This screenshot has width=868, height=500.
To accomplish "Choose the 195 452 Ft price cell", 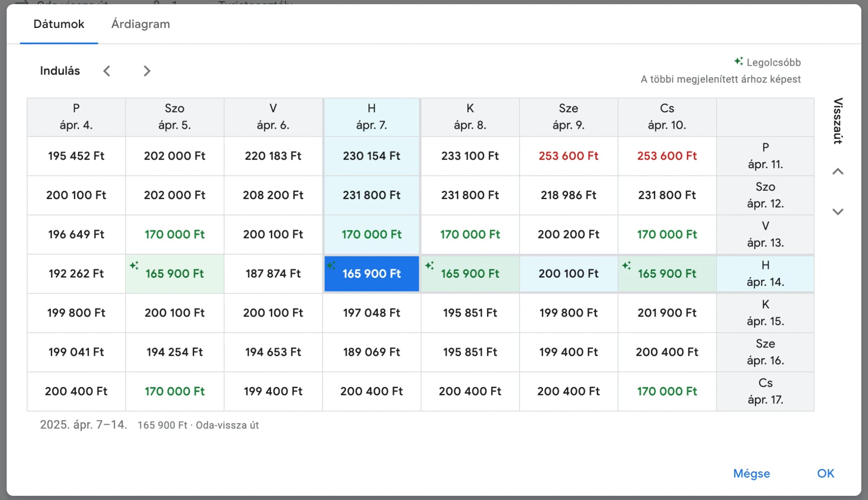I will (x=76, y=156).
